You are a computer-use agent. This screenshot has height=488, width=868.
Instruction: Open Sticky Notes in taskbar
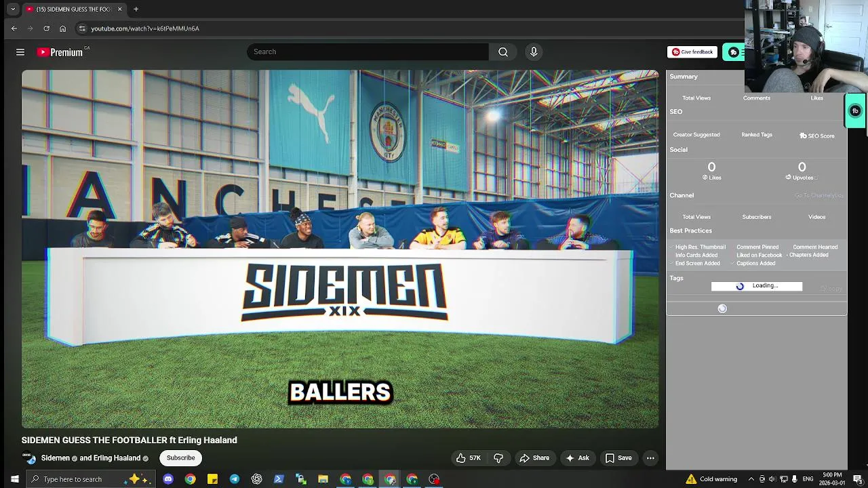[212, 479]
